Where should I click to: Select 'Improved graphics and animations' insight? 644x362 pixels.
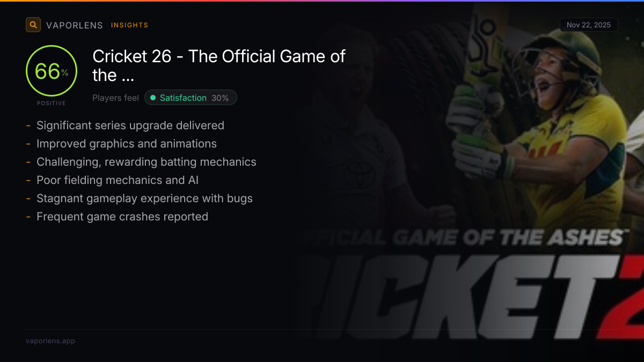point(126,144)
